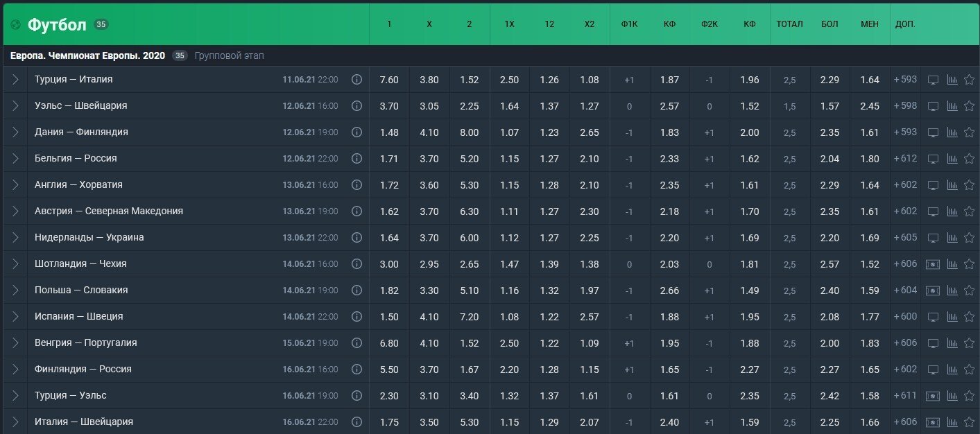The height and width of the screenshot is (434, 980).
Task: Open statistics chart for Англия — Хорватия
Action: click(x=952, y=185)
